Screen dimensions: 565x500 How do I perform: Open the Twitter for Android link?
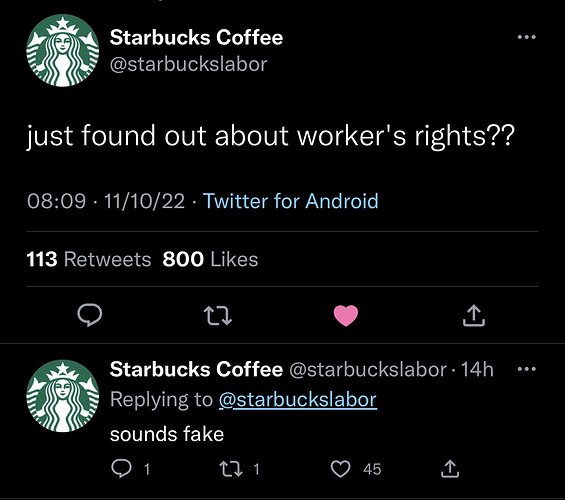(291, 201)
